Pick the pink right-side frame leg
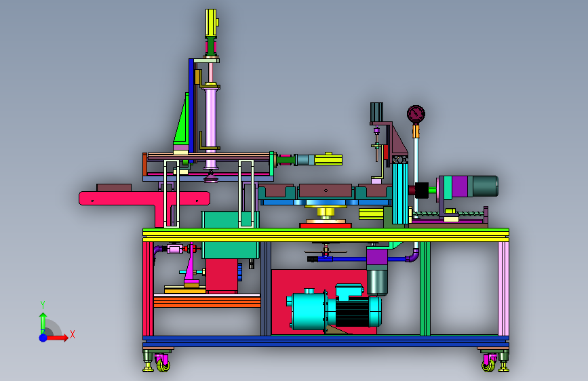Screen dimensions: 588x381 [503, 289]
